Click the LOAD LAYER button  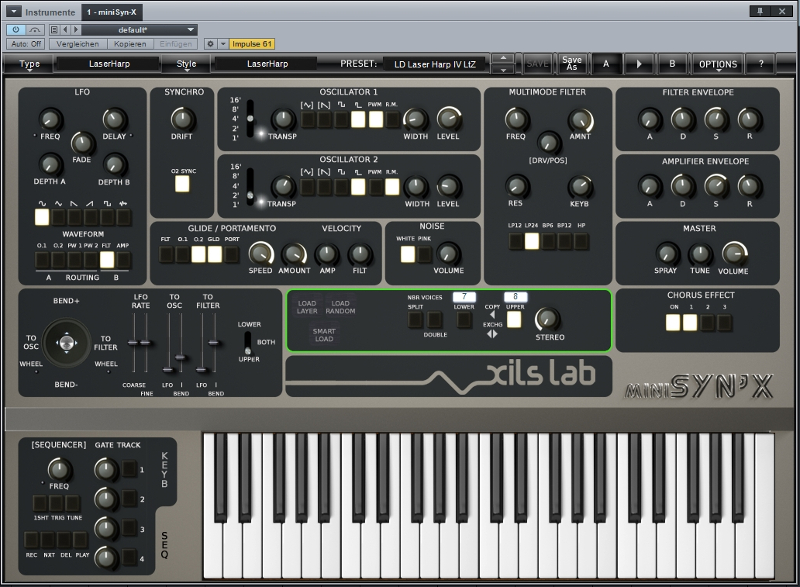[x=307, y=307]
